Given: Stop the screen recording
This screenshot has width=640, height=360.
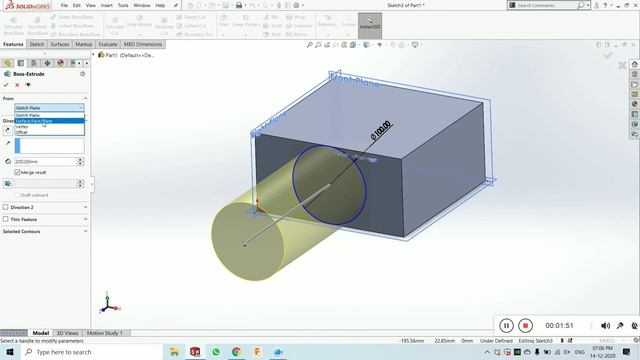Looking at the screenshot, I should click(x=525, y=325).
